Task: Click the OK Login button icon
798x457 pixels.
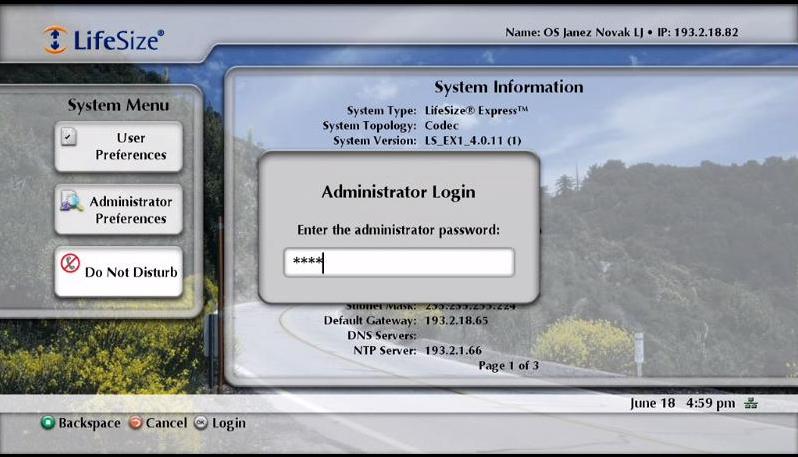Action: pos(201,422)
